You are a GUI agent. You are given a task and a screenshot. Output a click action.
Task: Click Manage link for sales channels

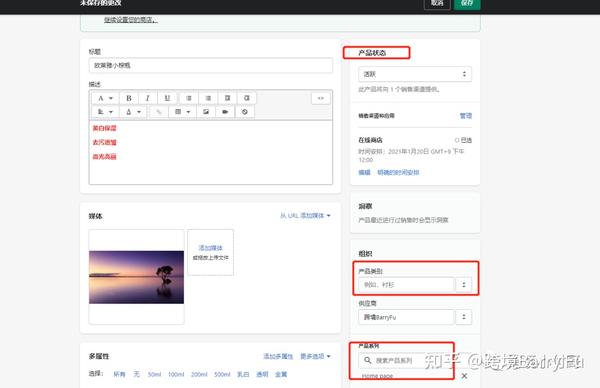point(466,116)
